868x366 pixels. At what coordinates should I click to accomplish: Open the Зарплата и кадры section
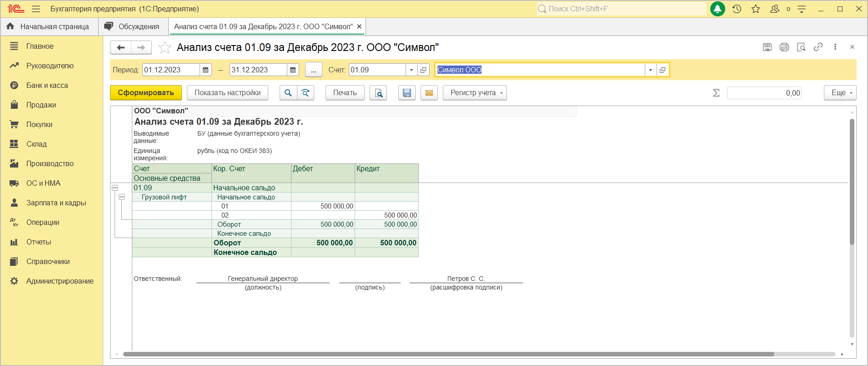click(x=56, y=203)
